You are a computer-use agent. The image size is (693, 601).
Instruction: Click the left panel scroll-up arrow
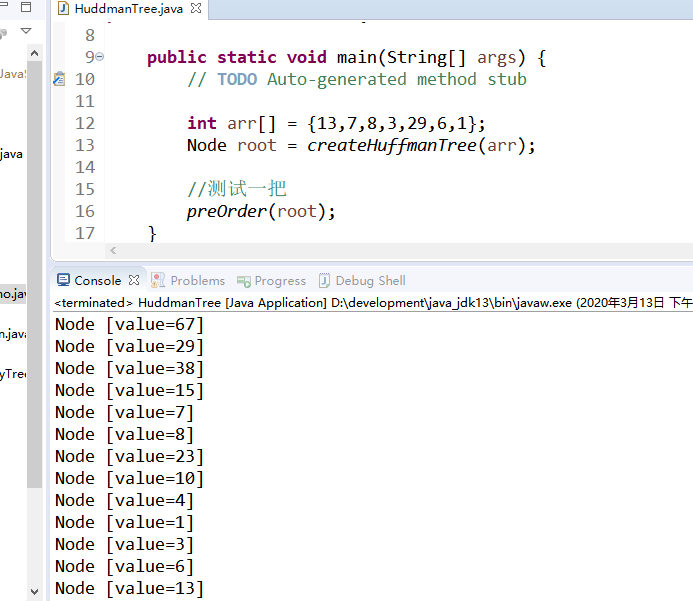pyautogui.click(x=34, y=53)
